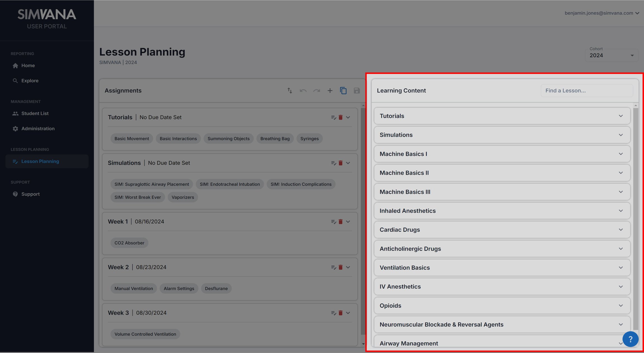Select the SIM: Worst Break Ever lesson chip
The image size is (644, 353).
(137, 197)
